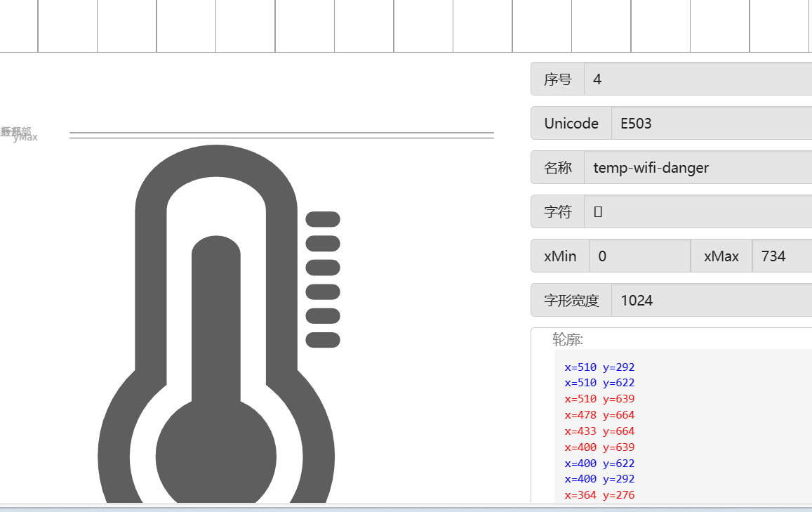This screenshot has width=812, height=512.
Task: Click the thermometer glyph preview
Action: [x=219, y=324]
